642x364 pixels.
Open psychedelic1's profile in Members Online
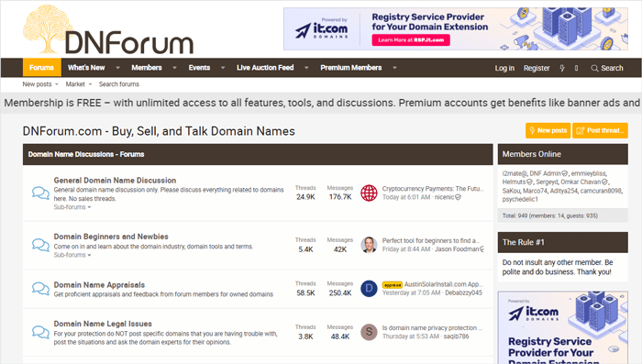coord(520,199)
